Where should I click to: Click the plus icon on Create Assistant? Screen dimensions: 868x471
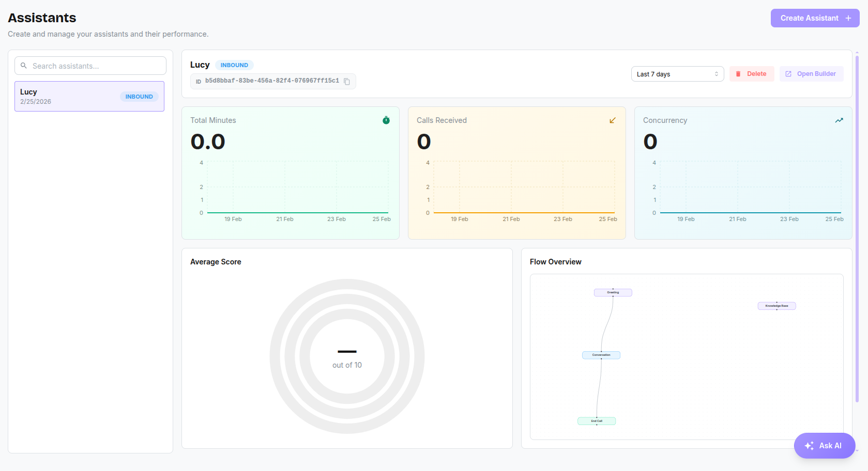(x=848, y=18)
